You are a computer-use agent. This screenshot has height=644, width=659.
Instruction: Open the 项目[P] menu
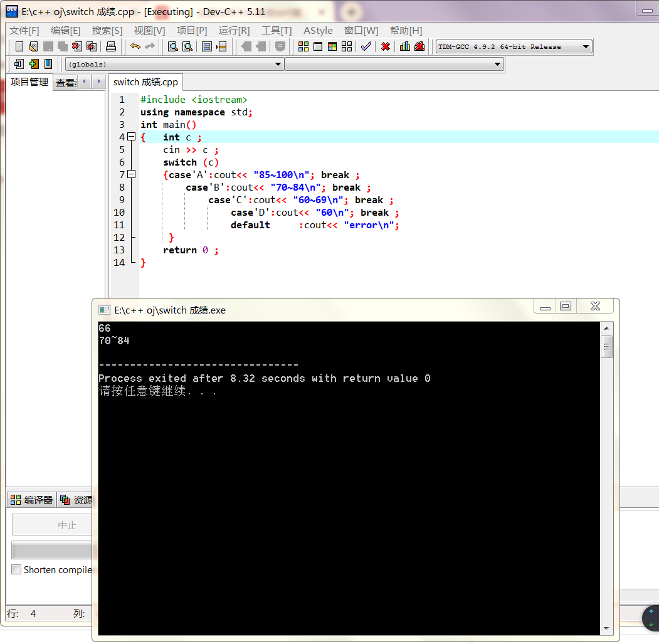tap(192, 31)
